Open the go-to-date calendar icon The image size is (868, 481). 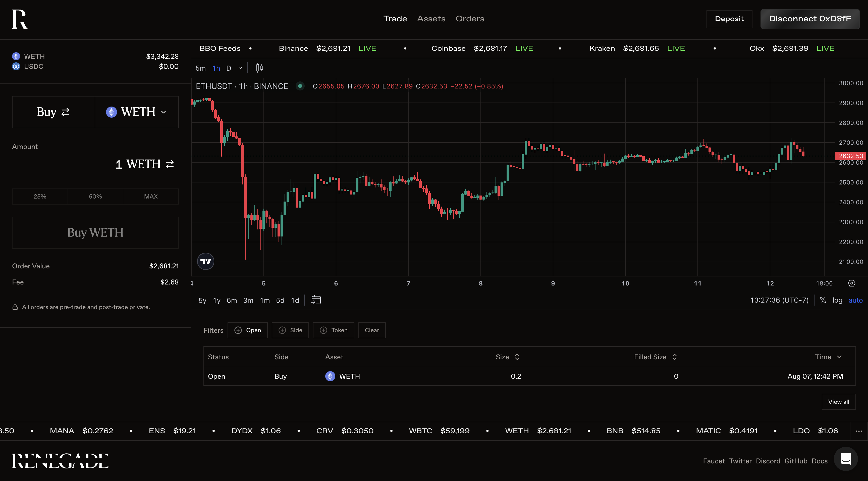(x=316, y=300)
